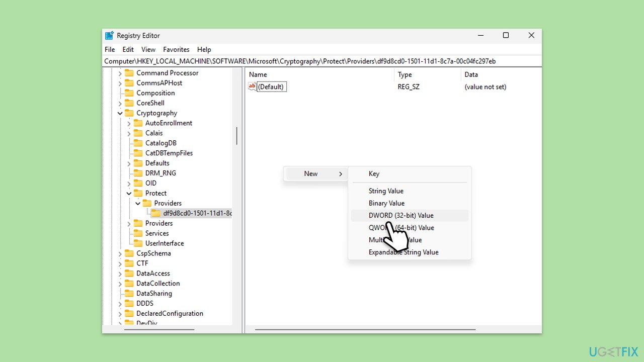Collapse the Providers key under Protect

[x=138, y=203]
